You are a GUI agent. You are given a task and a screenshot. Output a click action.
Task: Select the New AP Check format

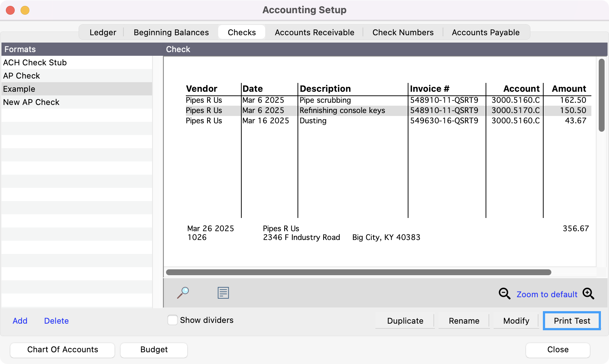pyautogui.click(x=31, y=102)
